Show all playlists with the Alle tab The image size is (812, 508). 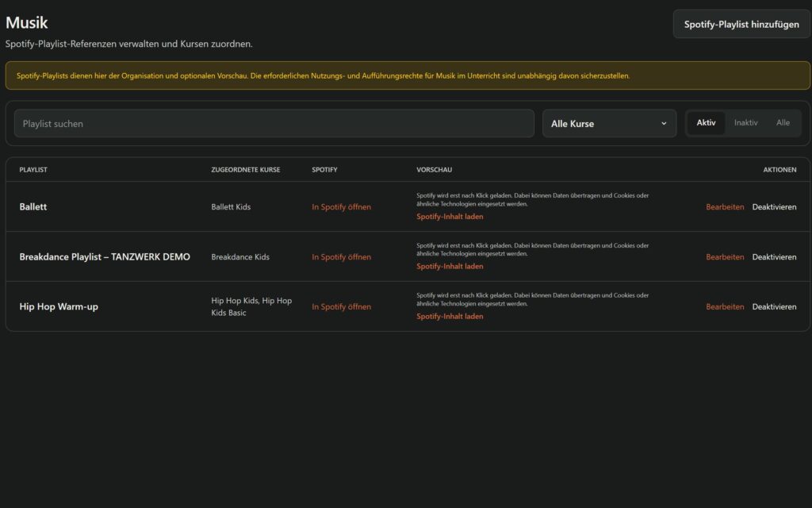(783, 123)
